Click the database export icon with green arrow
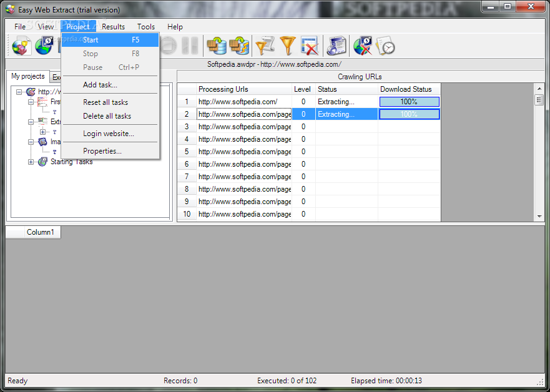The width and height of the screenshot is (550, 392). point(216,46)
